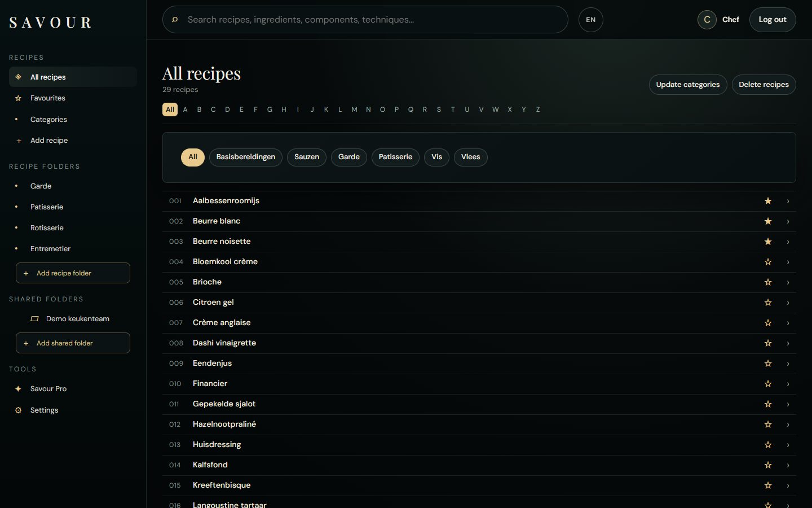This screenshot has height=508, width=812.
Task: Open Gepekelde sjalot via its chevron
Action: 788,404
